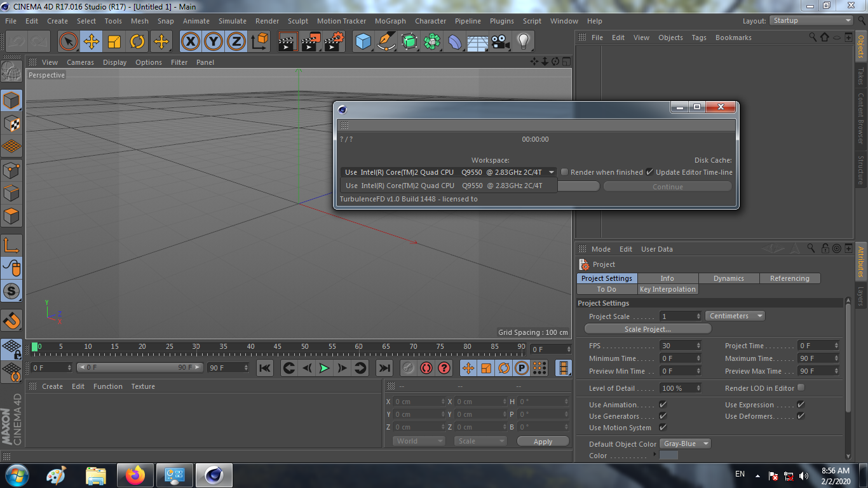Toggle Use Generators checkbox
The height and width of the screenshot is (488, 868).
tap(663, 416)
